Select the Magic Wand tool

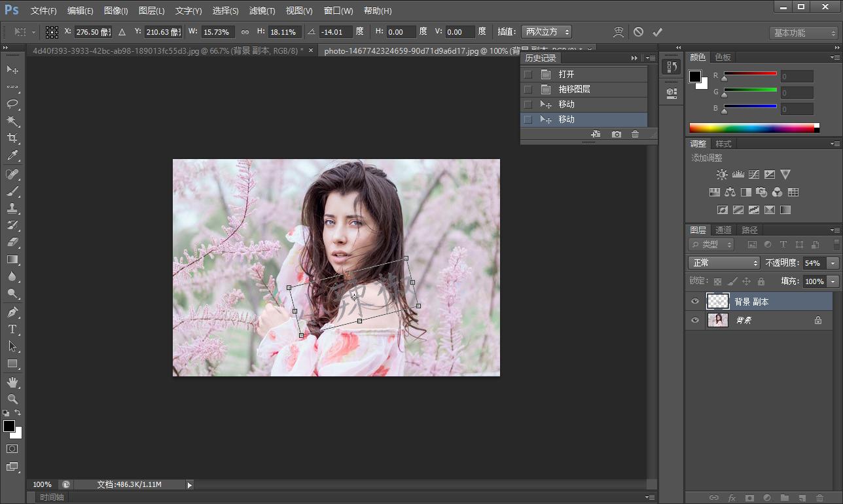pyautogui.click(x=12, y=121)
